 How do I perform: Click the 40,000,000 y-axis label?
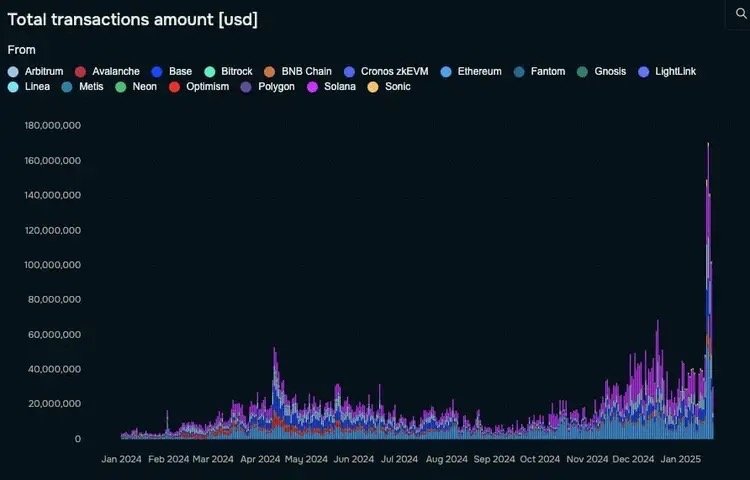click(55, 369)
